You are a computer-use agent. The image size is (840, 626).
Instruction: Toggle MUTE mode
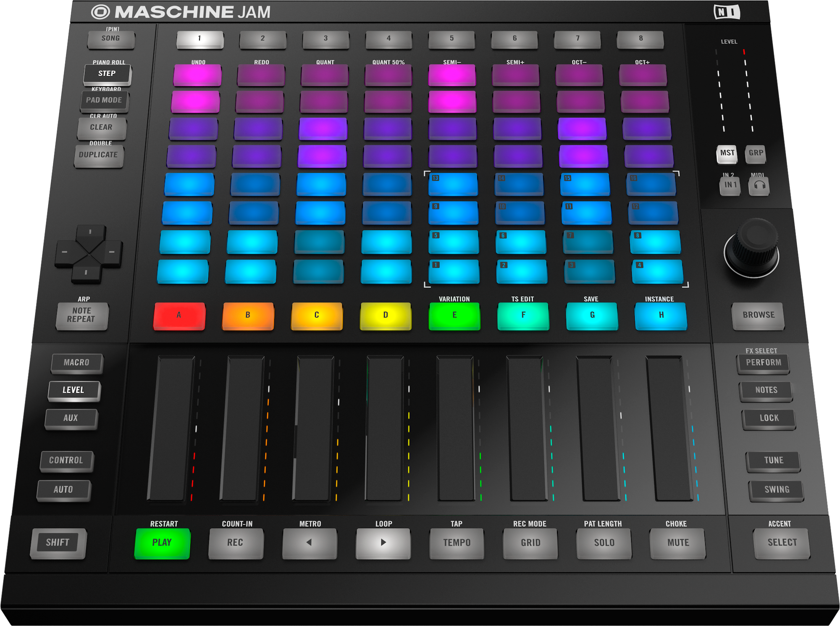tap(678, 543)
